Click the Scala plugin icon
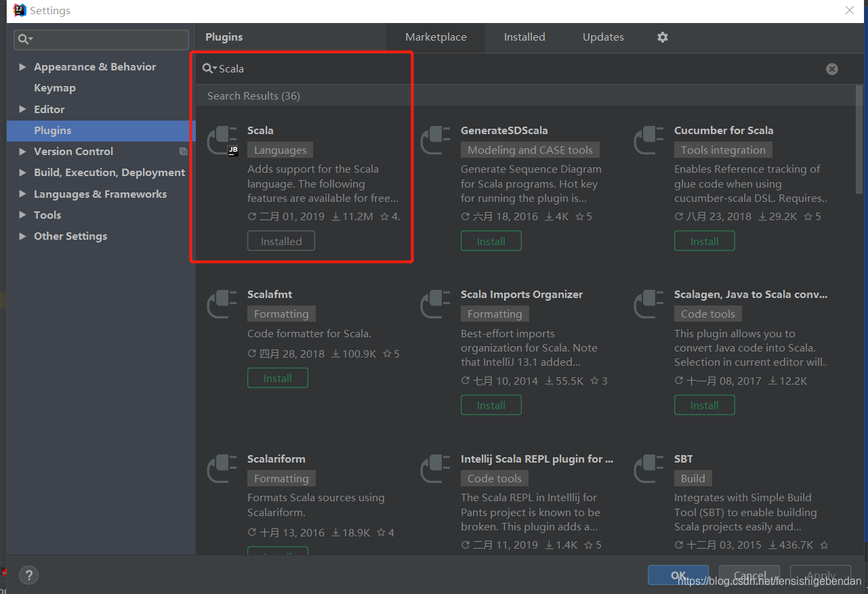This screenshot has height=594, width=868. click(x=222, y=141)
